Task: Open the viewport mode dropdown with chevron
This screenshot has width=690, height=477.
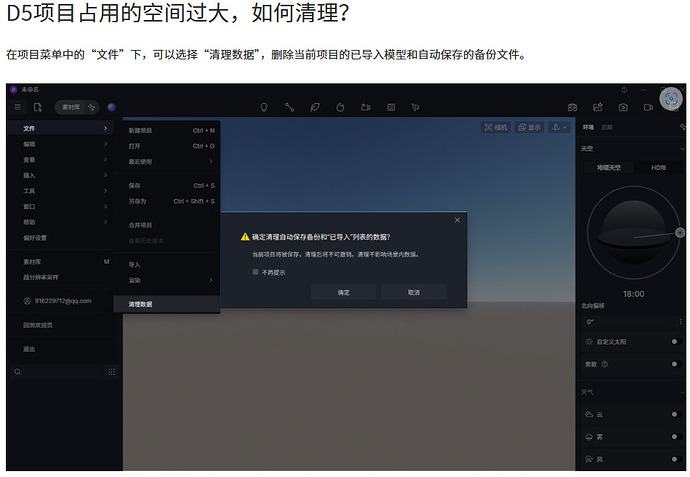Action: point(560,127)
